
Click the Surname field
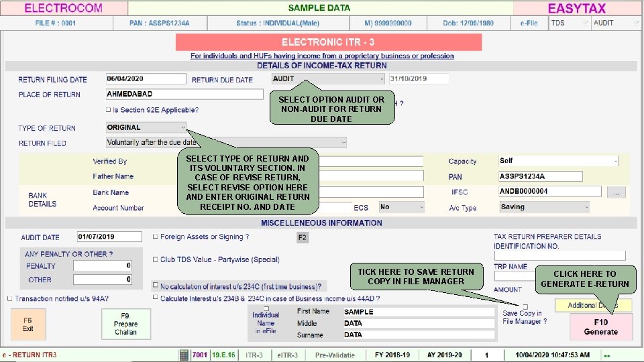419,335
